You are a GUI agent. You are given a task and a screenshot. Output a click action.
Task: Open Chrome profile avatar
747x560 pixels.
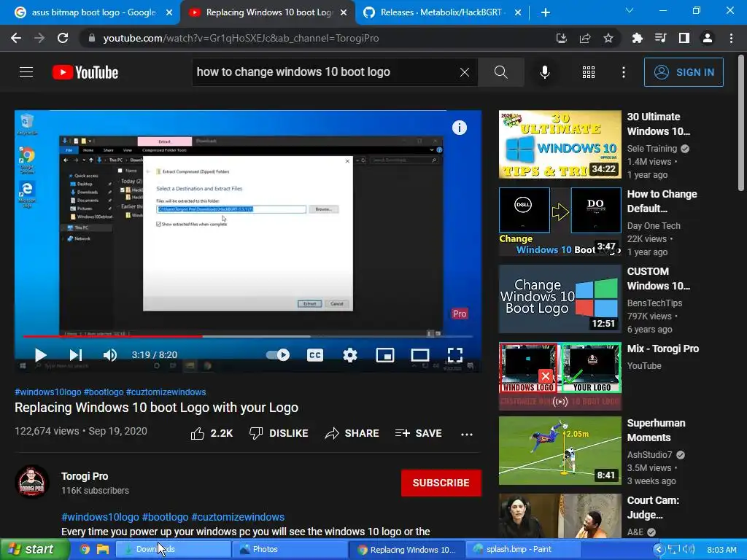point(708,38)
